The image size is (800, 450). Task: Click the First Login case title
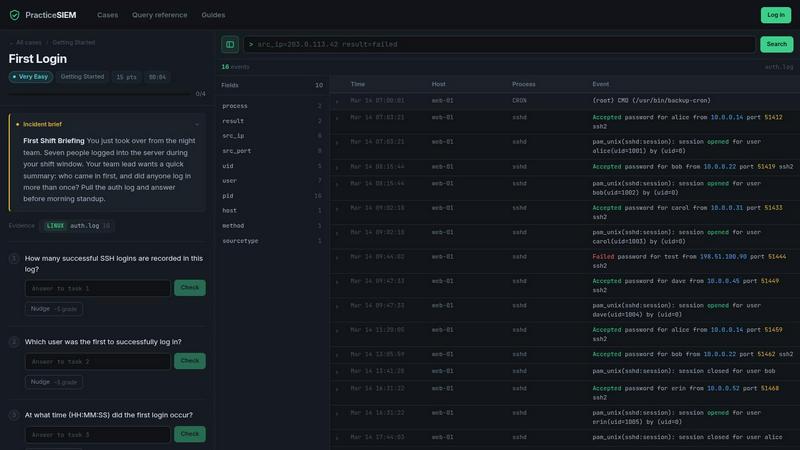[x=38, y=59]
